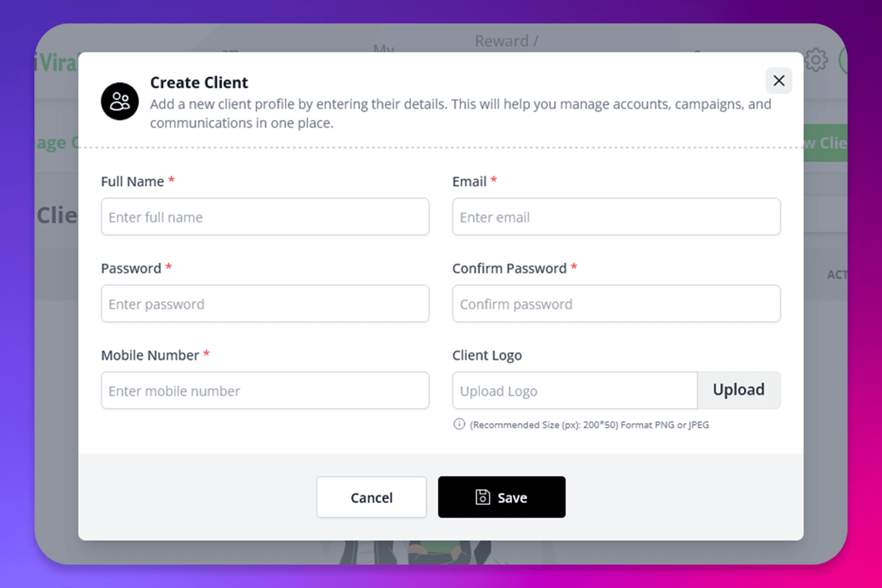
Task: Click the green New Client button
Action: [825, 143]
